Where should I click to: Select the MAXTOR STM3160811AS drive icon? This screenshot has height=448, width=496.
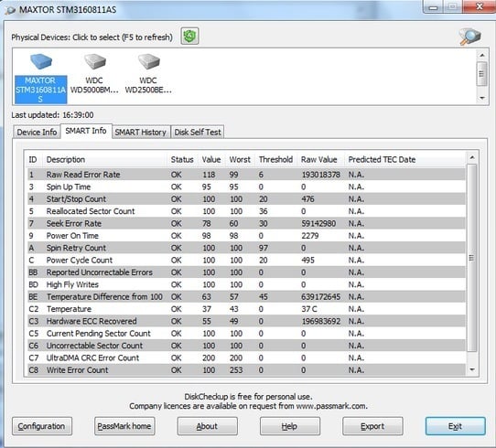40,61
